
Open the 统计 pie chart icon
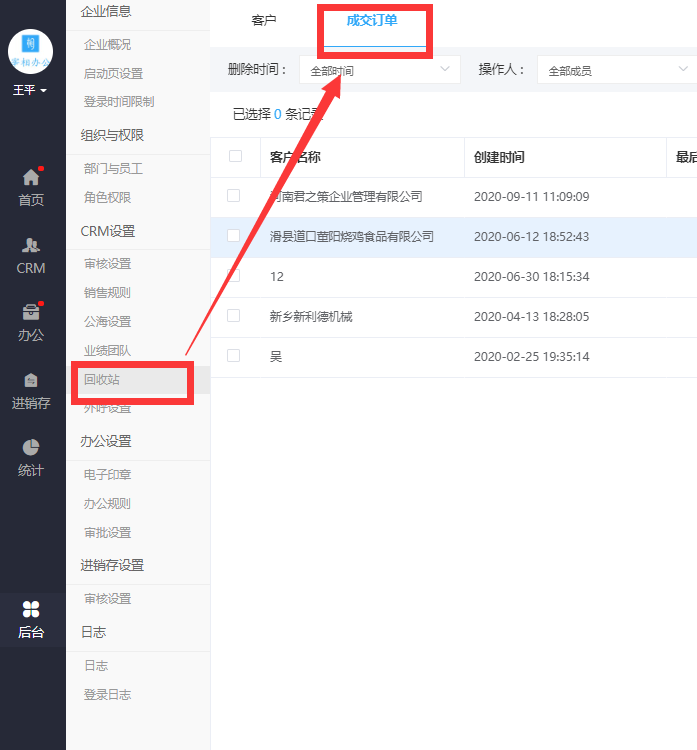click(x=31, y=448)
